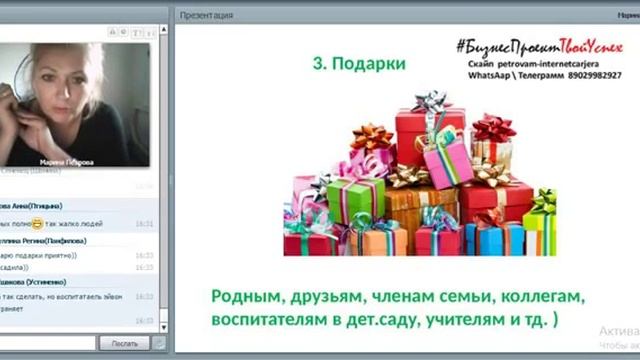Click the presenter webcam video thumbnail
This screenshot has width=640, height=360.
(x=75, y=105)
